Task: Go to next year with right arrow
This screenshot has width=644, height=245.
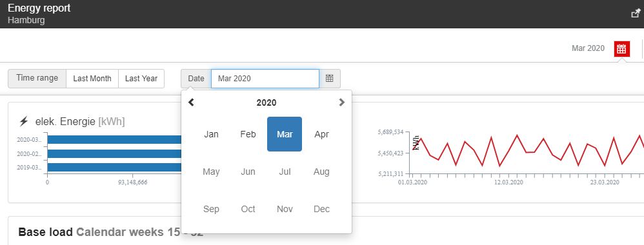Action: [x=342, y=103]
